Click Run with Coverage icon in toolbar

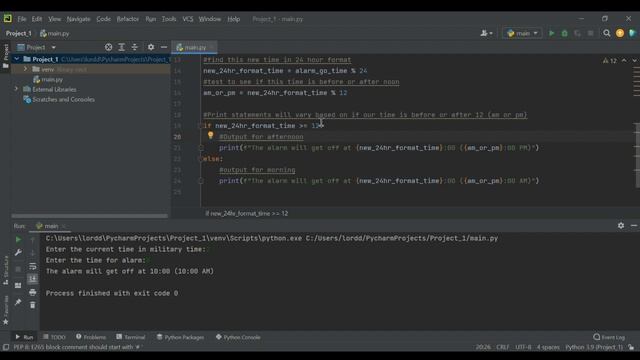coord(578,33)
